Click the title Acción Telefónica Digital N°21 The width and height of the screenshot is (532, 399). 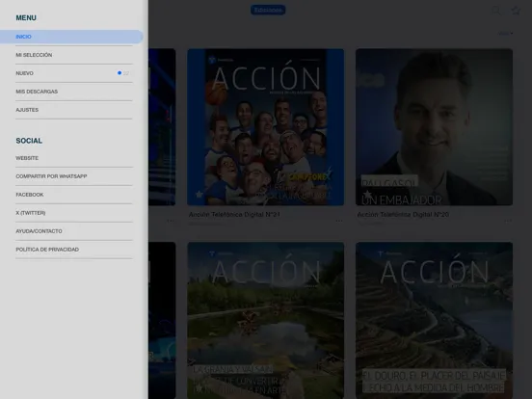pos(234,214)
